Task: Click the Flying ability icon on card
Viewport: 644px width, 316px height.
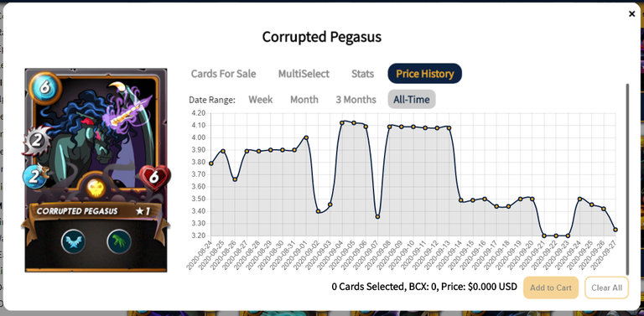Action: (74, 241)
